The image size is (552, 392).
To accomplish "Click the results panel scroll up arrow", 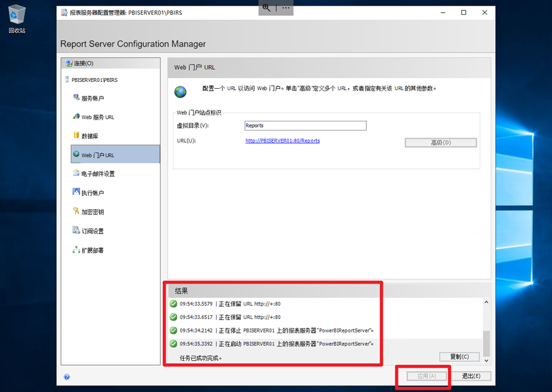I will (486, 302).
